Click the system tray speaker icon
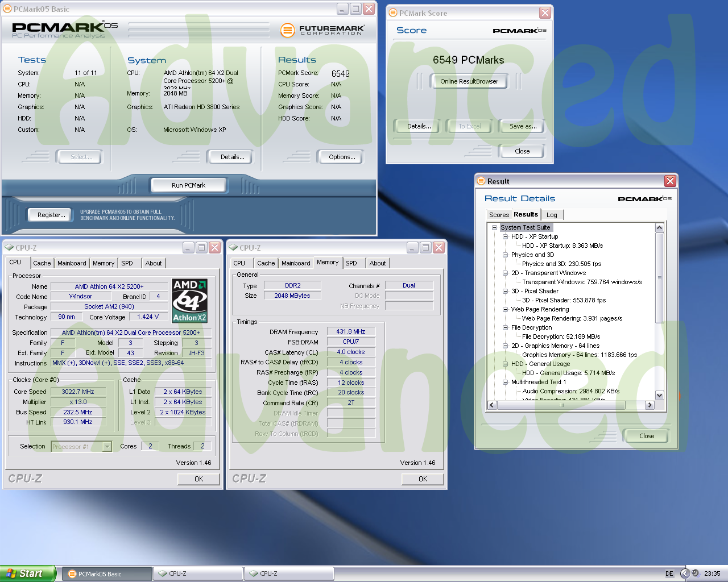The width and height of the screenshot is (728, 582). (695, 573)
